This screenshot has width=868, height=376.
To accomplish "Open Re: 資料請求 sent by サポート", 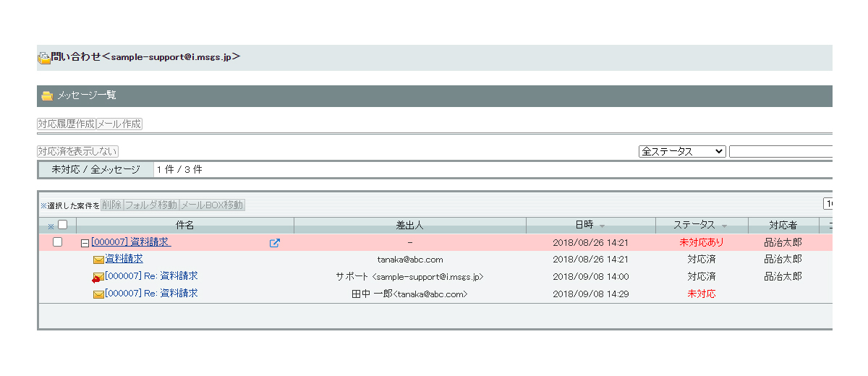I will pyautogui.click(x=151, y=276).
